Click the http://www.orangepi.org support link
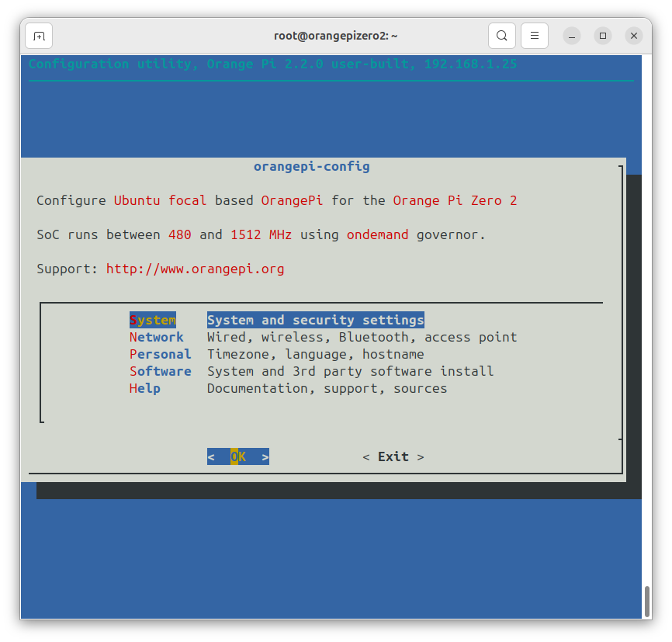This screenshot has width=672, height=642. click(x=195, y=269)
